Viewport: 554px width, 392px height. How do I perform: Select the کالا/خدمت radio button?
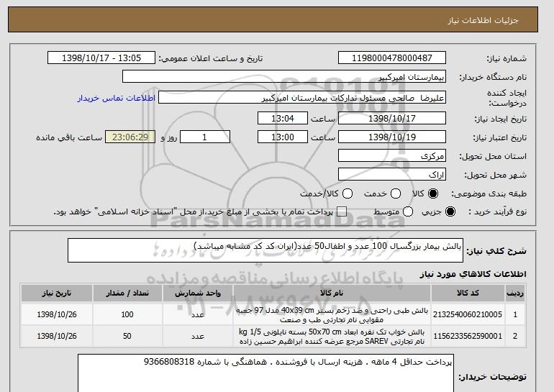[348, 193]
